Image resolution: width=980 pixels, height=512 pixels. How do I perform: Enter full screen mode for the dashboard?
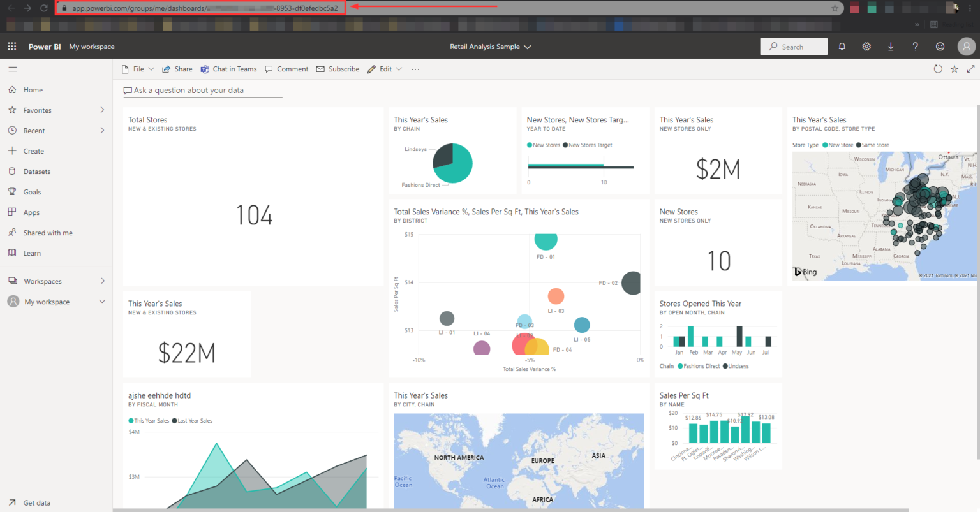coord(970,69)
